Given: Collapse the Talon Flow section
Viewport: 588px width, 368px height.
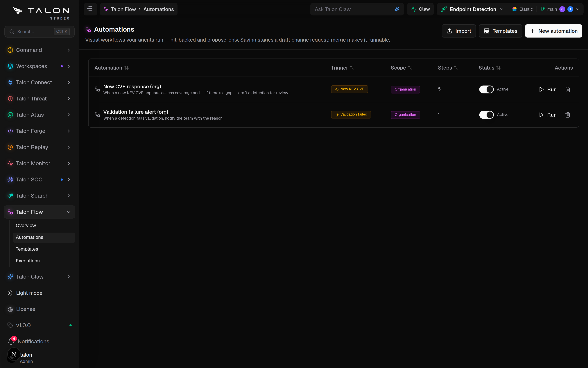Looking at the screenshot, I should point(39,212).
